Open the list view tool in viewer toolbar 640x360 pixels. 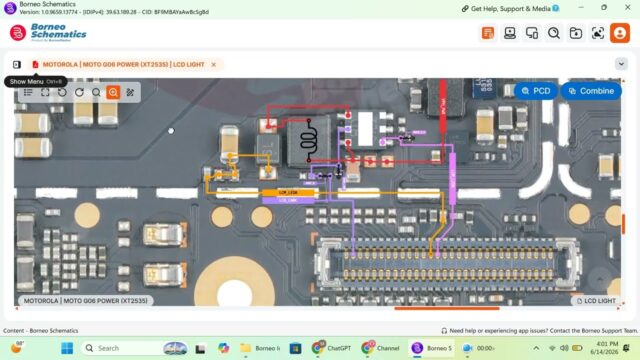28,92
